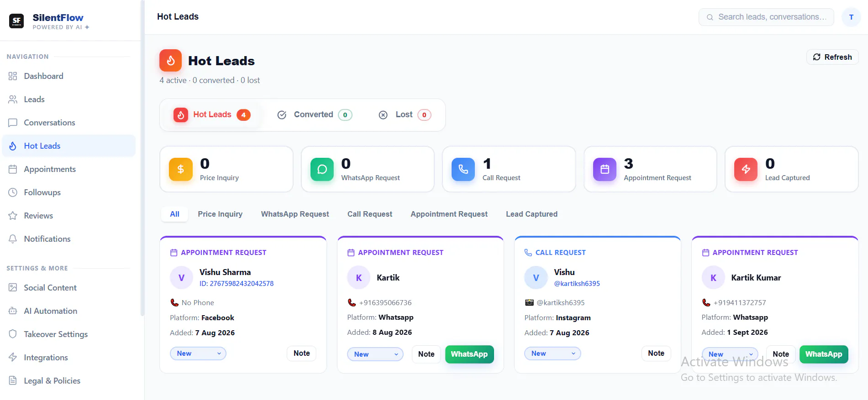Go to Leads in the navigation
This screenshot has height=400, width=868.
pos(68,99)
